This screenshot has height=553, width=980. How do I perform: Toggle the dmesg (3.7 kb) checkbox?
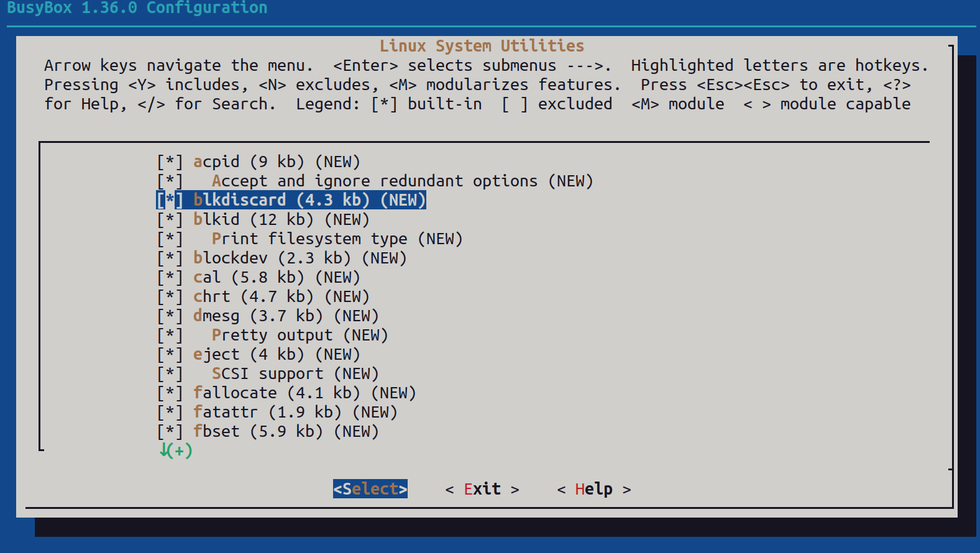pos(170,316)
